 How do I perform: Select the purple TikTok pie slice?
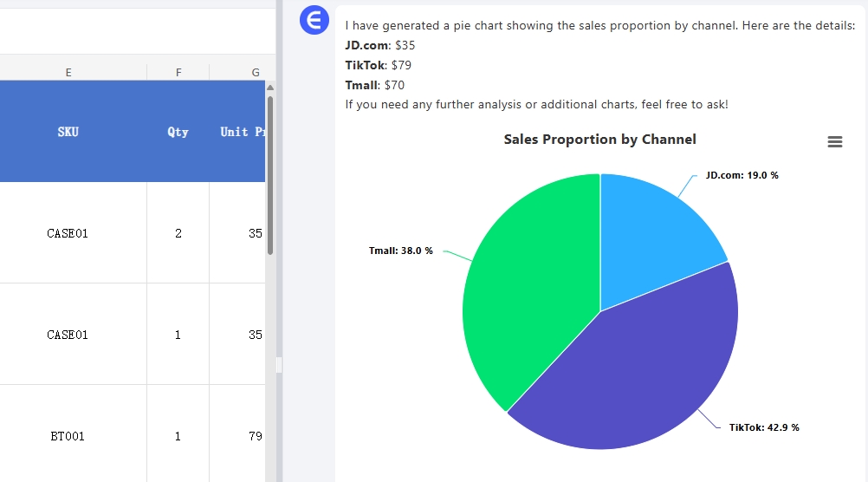click(x=632, y=373)
